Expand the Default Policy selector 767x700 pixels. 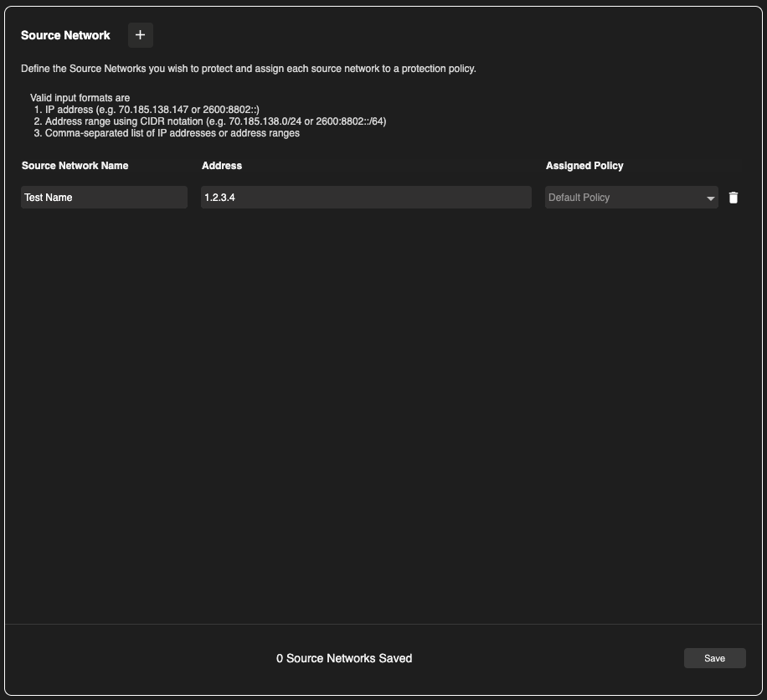631,197
